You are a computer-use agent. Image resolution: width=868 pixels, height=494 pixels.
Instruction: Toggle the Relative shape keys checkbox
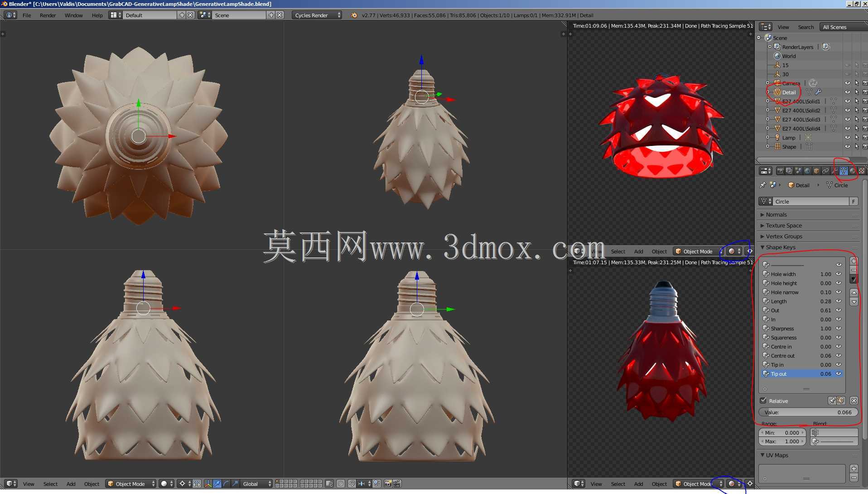763,401
